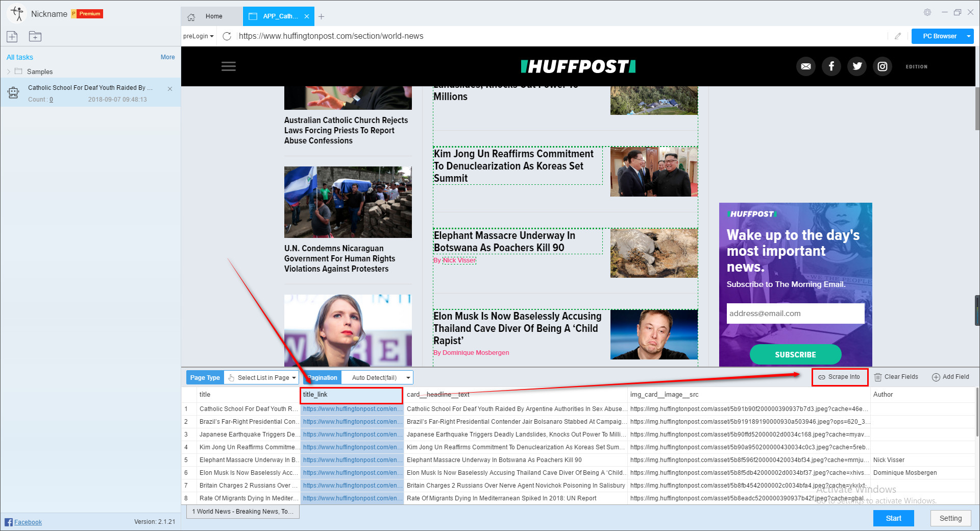
Task: Open the Australian Catholic Church Rejects Laws article
Action: coord(346,130)
